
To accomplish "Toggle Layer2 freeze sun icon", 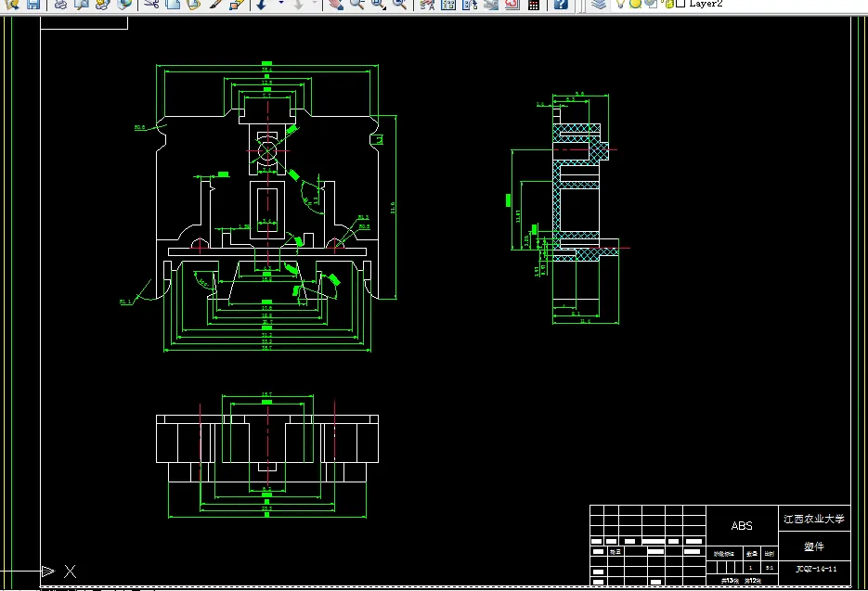I will pyautogui.click(x=635, y=4).
